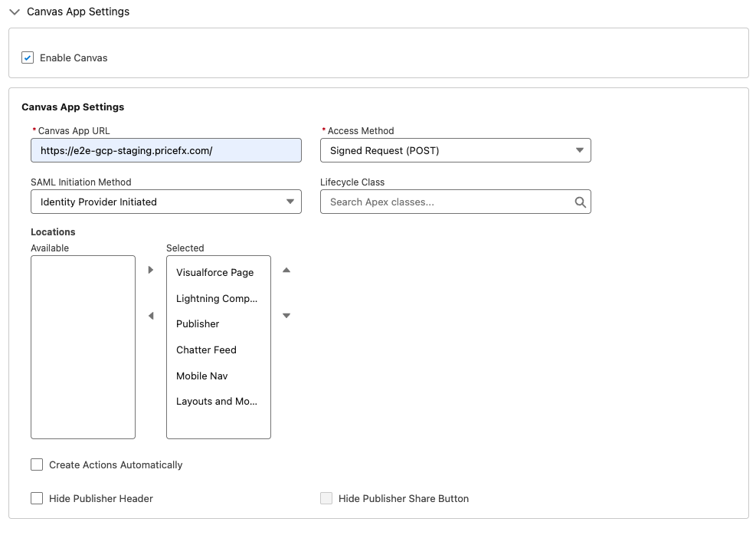Click the Canvas App URL field
Image resolution: width=756 pixels, height=535 pixels.
pos(166,150)
